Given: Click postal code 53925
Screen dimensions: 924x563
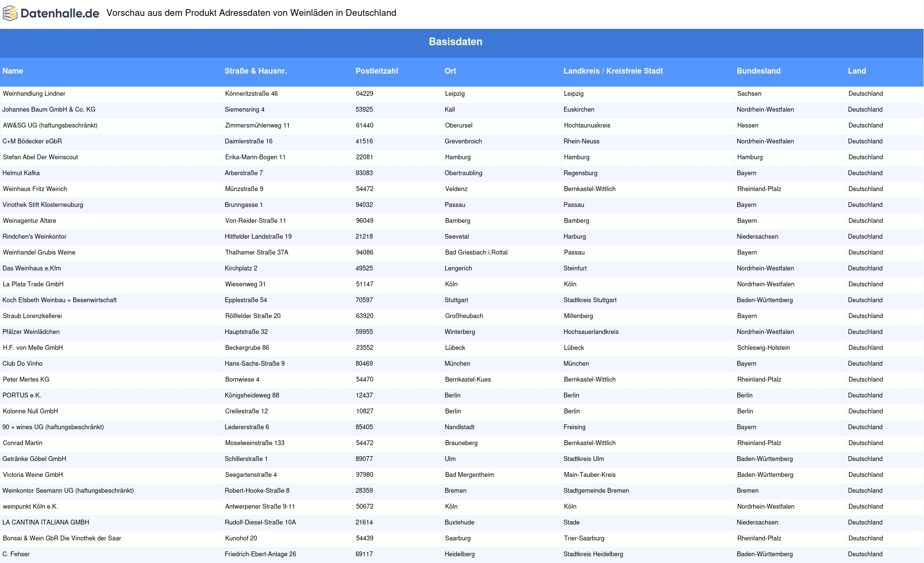Looking at the screenshot, I should pyautogui.click(x=364, y=110).
